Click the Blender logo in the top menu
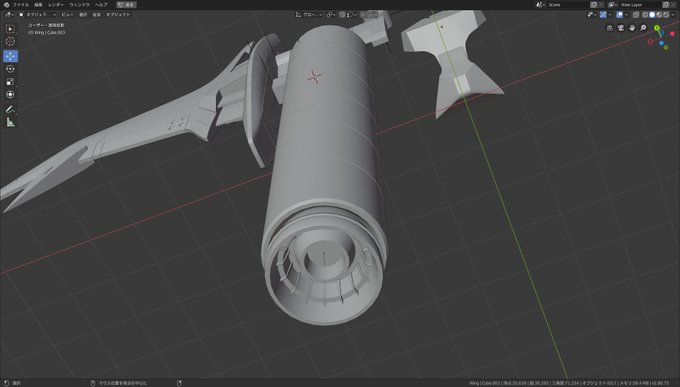 coord(6,5)
